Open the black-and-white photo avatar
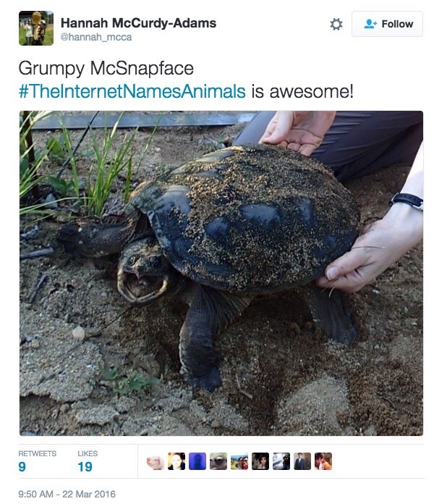Screen dimensions: 434x504 281,461
